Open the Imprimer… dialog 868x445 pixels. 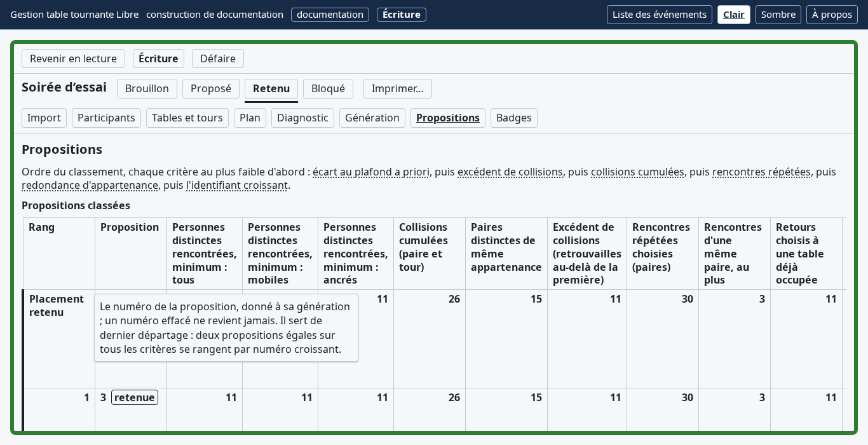click(x=398, y=88)
